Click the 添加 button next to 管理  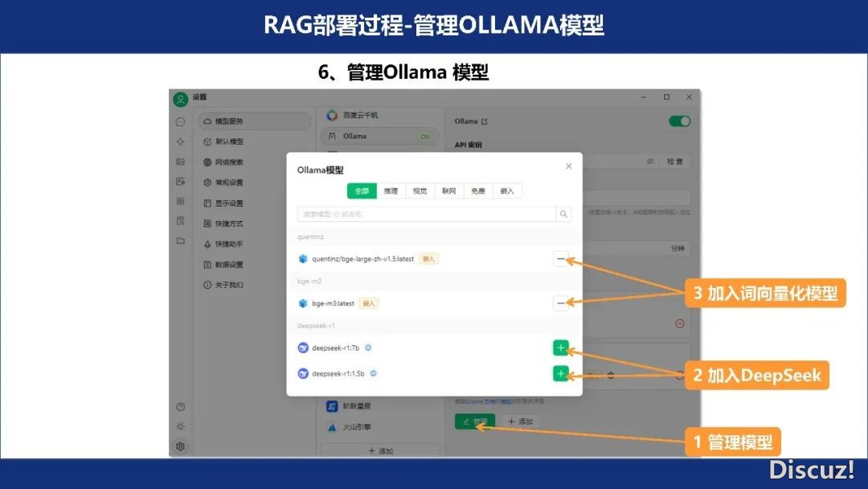pyautogui.click(x=520, y=421)
